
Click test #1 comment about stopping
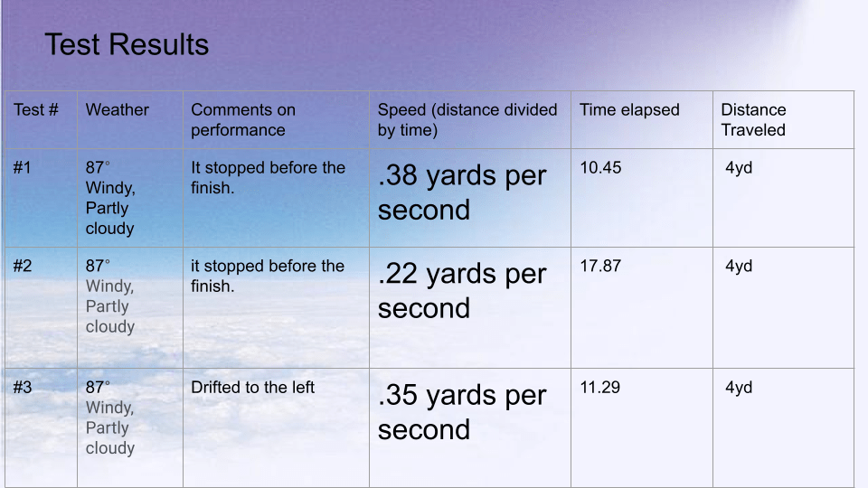pos(268,178)
